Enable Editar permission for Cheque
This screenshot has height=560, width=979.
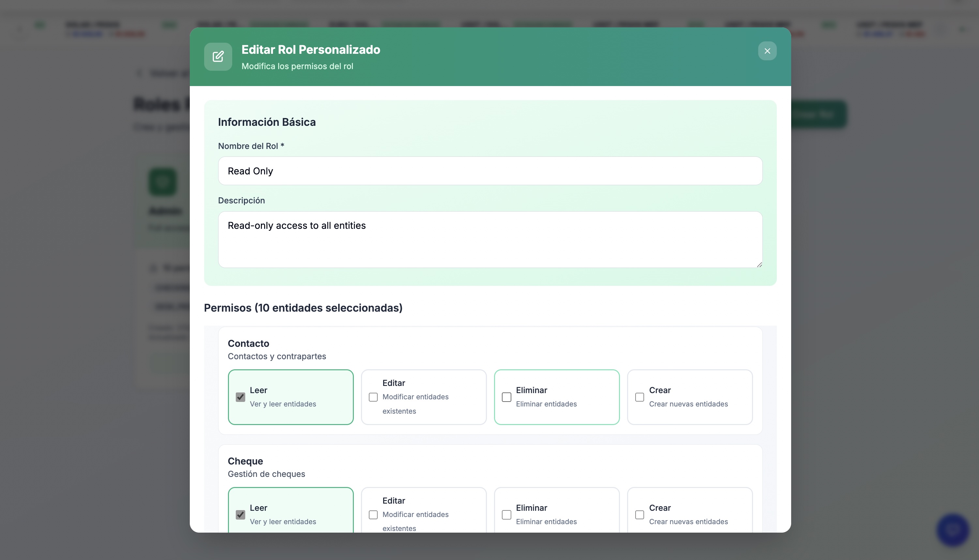(373, 514)
